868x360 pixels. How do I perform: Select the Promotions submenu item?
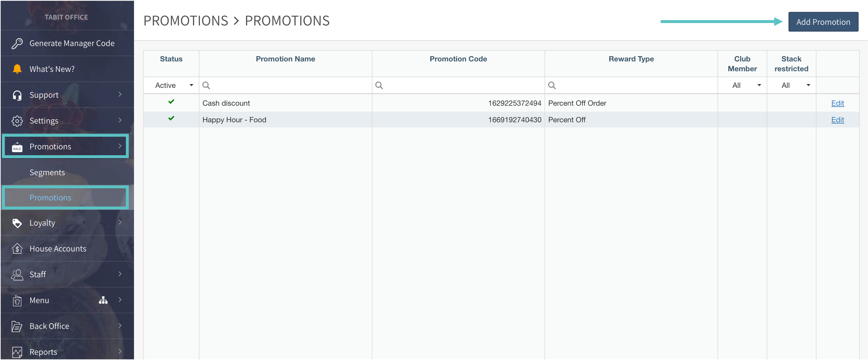click(50, 198)
